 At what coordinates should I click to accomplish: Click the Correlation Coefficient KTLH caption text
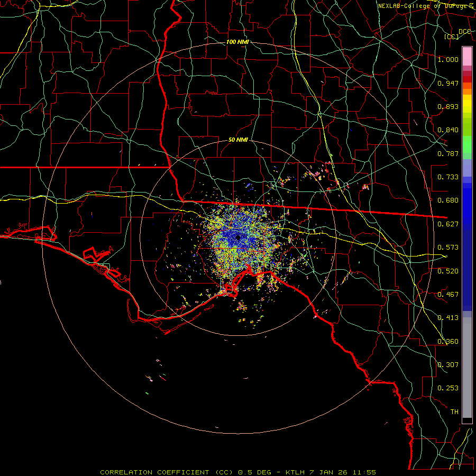click(x=238, y=472)
